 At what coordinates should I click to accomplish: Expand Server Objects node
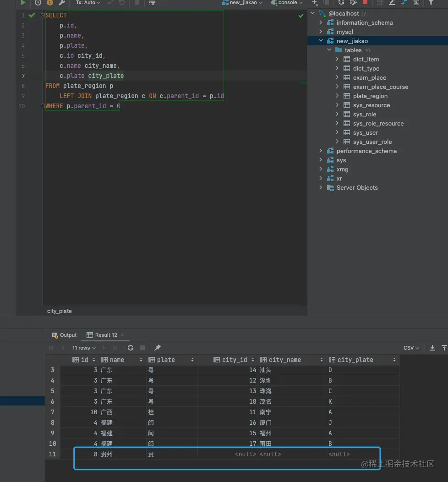[x=321, y=187]
